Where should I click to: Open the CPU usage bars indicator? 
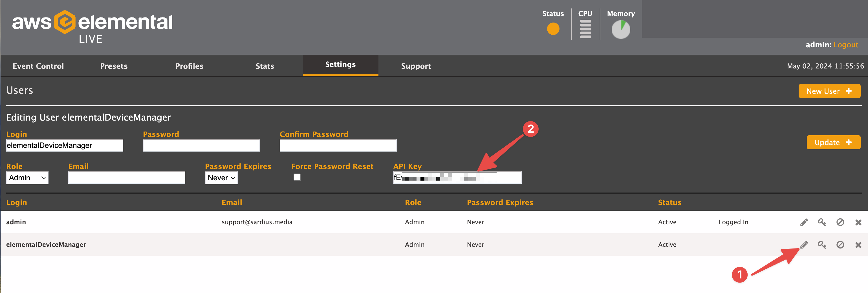click(x=585, y=29)
